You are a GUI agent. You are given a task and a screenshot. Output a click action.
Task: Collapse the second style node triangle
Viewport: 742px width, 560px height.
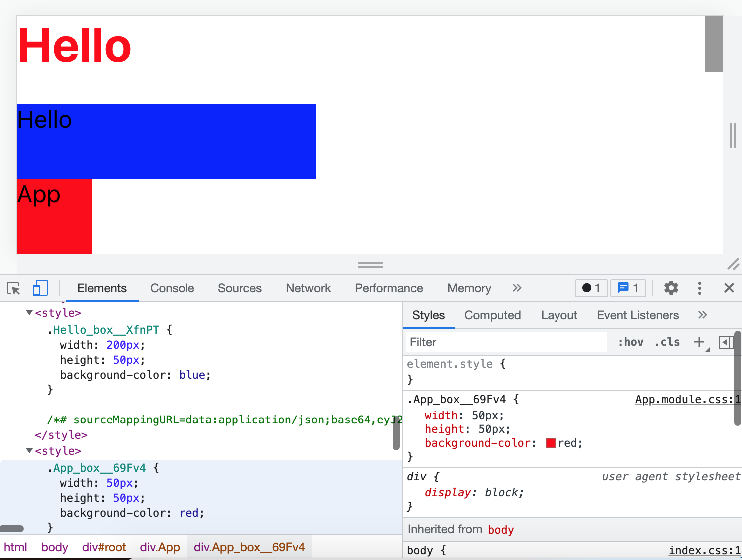pos(29,451)
